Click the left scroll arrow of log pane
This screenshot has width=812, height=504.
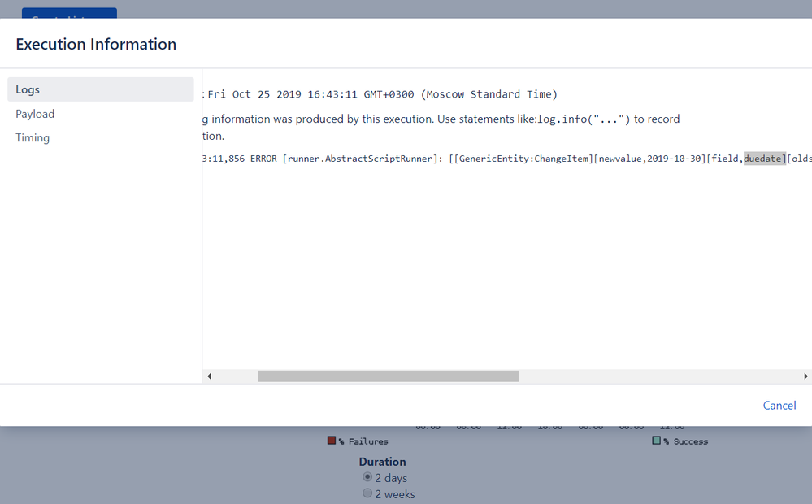coord(209,376)
